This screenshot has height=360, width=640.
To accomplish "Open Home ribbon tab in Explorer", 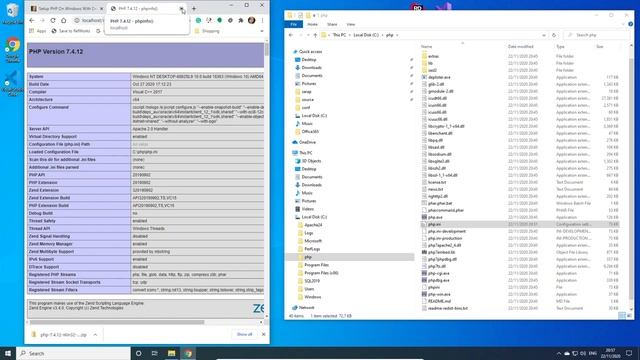I will (312, 24).
